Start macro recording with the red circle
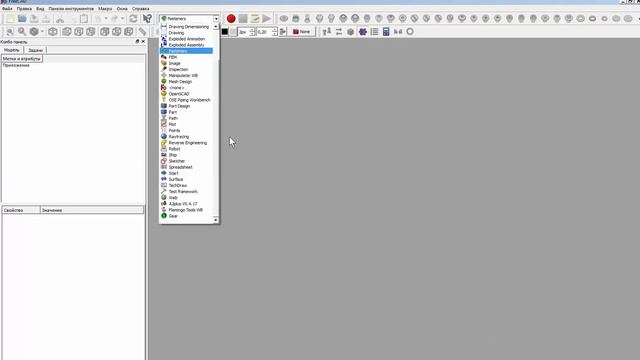This screenshot has width=640, height=360. click(x=231, y=19)
